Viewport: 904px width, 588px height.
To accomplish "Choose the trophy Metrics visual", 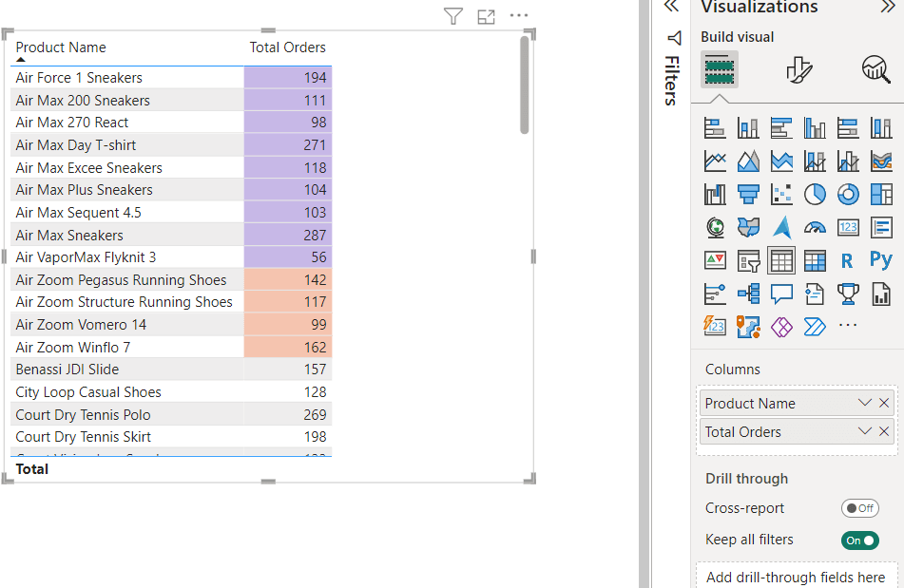I will coord(848,294).
